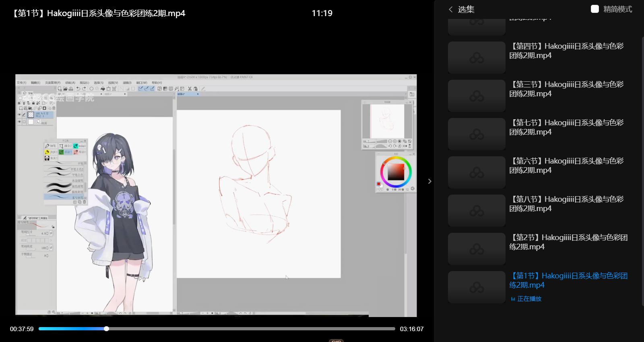Collapse the playlist sidebar with the arrow

coord(430,181)
